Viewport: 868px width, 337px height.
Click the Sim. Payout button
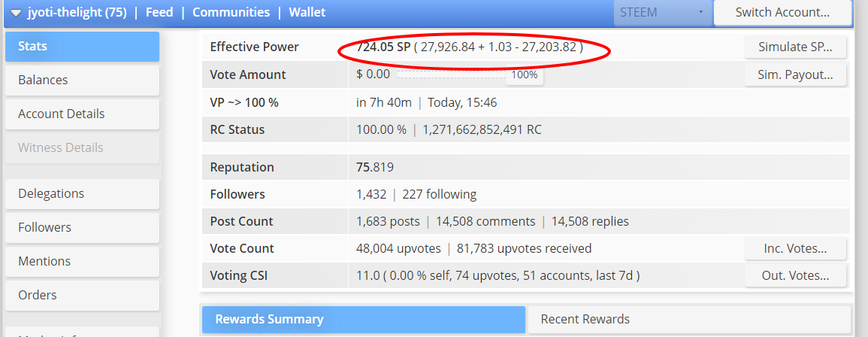coord(795,74)
